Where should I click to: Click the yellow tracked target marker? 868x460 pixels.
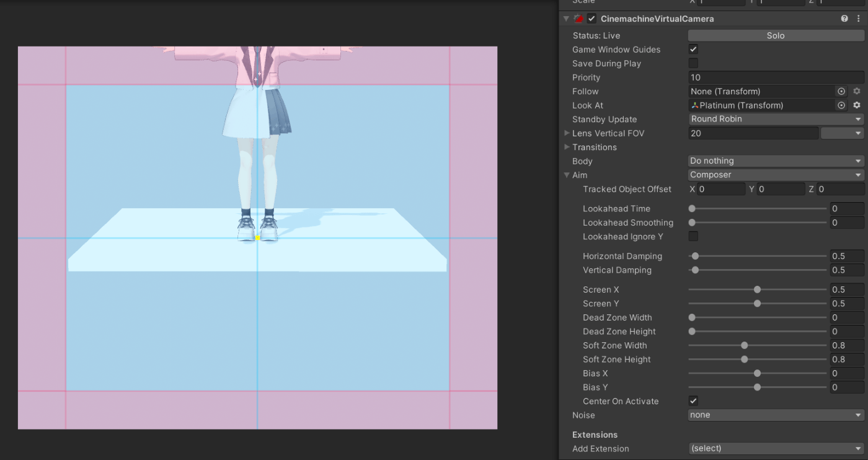(x=257, y=237)
